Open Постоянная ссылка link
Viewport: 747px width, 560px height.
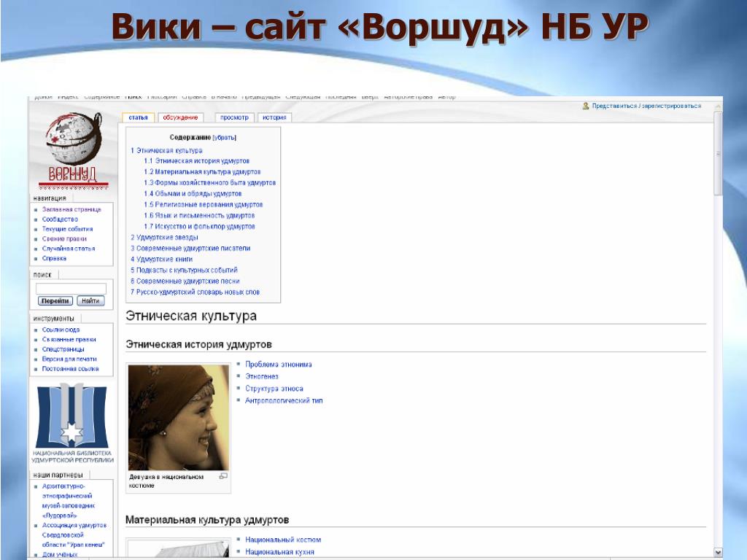point(71,368)
